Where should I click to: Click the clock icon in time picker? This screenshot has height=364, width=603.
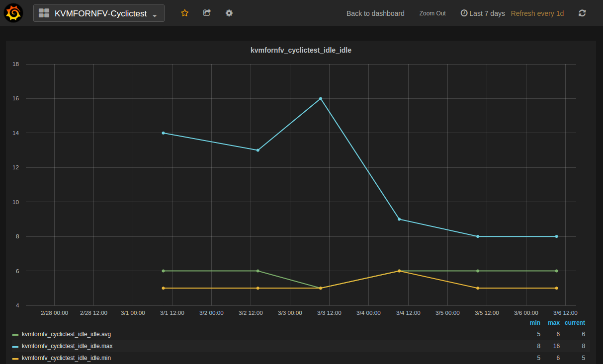[464, 13]
